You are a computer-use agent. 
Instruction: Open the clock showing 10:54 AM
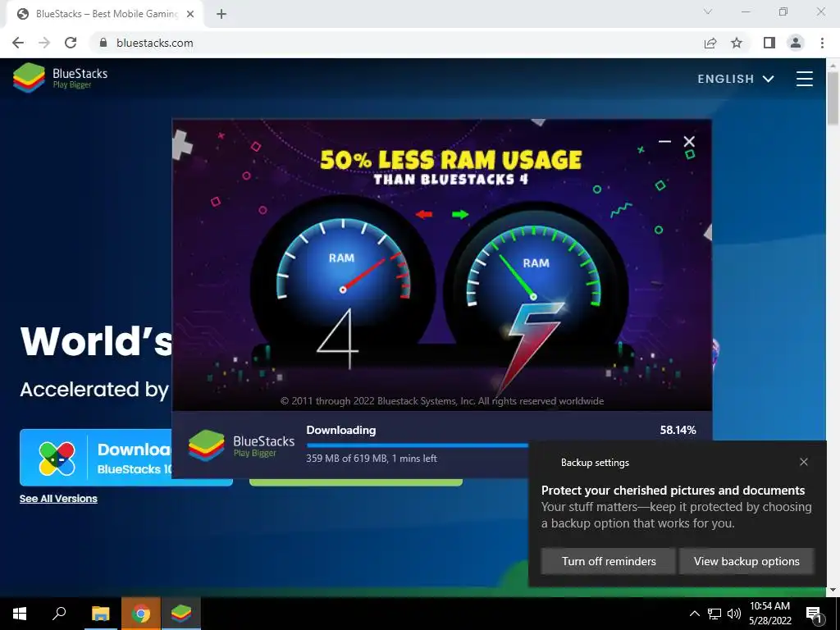click(x=769, y=614)
